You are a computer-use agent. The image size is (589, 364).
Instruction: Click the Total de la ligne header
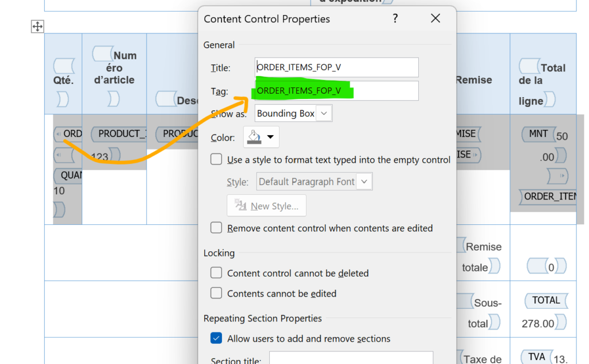click(542, 85)
